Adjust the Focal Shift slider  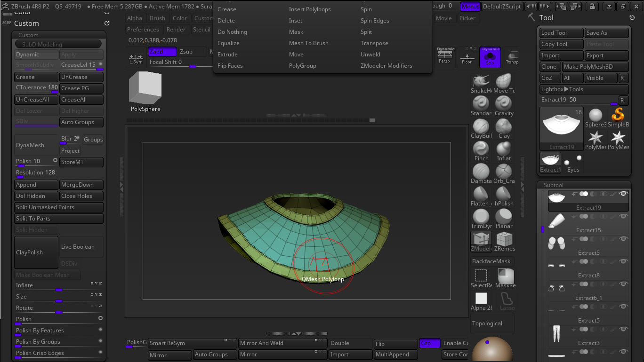[x=180, y=63]
